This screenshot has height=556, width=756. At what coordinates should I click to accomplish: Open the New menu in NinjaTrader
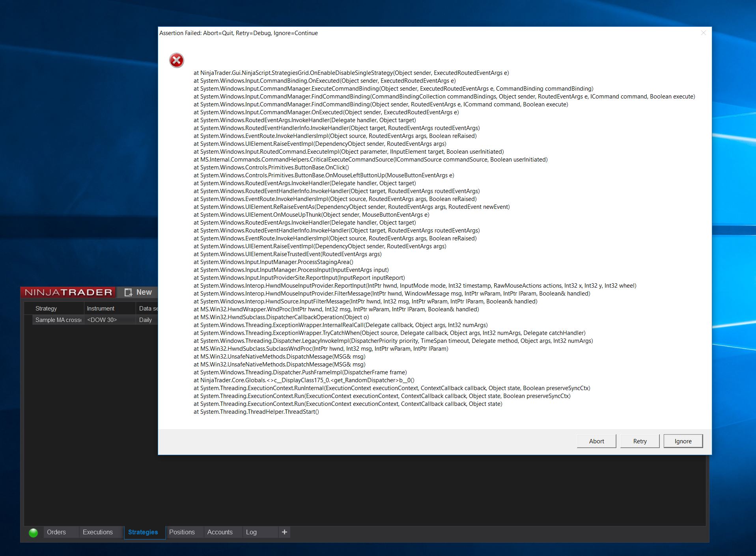click(138, 292)
